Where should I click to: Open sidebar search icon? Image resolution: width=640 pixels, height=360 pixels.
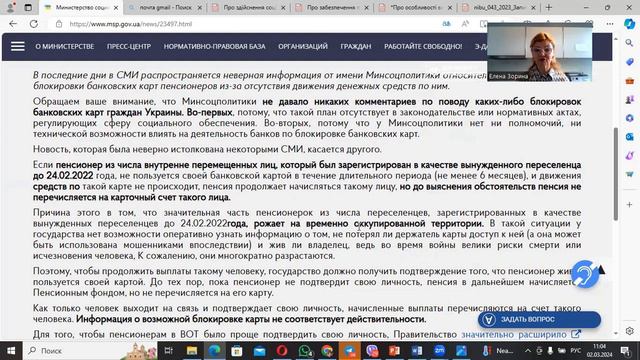629,43
